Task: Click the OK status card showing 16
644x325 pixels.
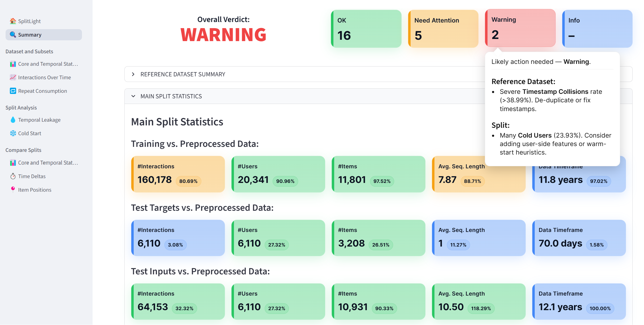Action: (366, 29)
